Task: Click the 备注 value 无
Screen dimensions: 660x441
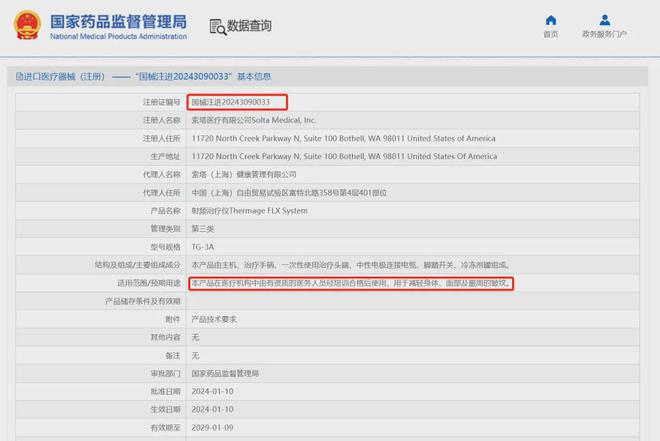Action: pyautogui.click(x=195, y=356)
